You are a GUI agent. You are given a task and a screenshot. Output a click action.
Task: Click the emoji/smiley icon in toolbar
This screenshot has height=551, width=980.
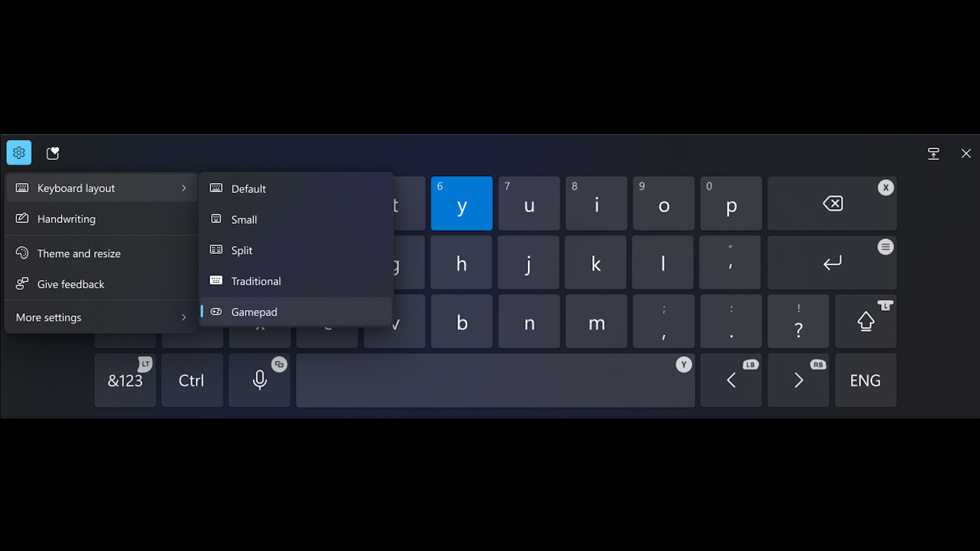(x=53, y=154)
